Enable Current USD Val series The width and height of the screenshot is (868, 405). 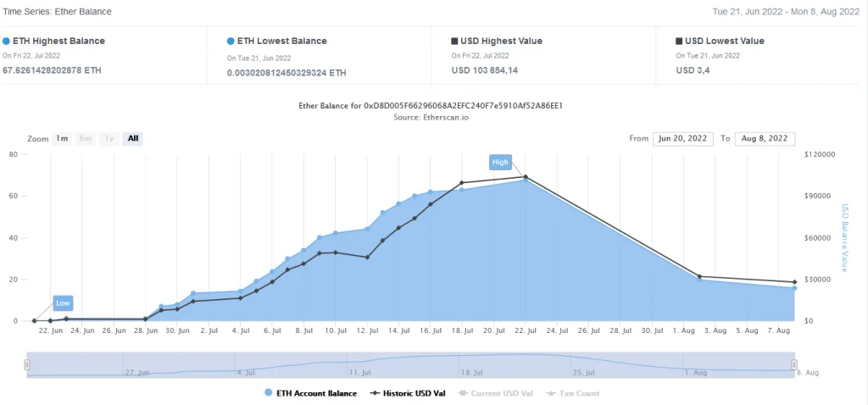click(495, 393)
